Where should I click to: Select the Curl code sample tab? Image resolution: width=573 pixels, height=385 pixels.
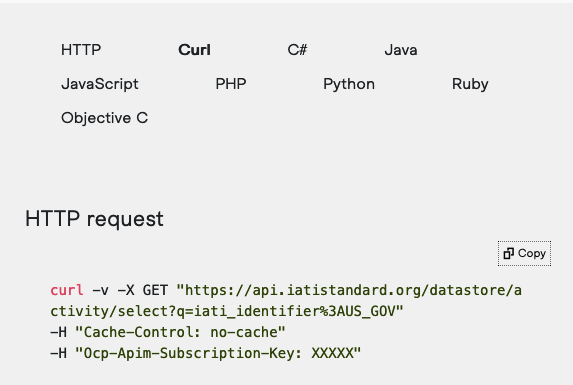tap(194, 50)
